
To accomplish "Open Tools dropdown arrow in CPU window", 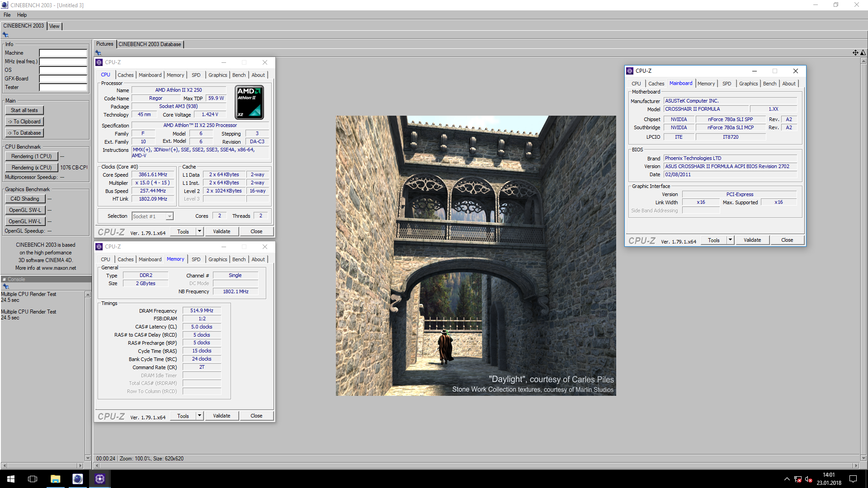I will pyautogui.click(x=199, y=231).
